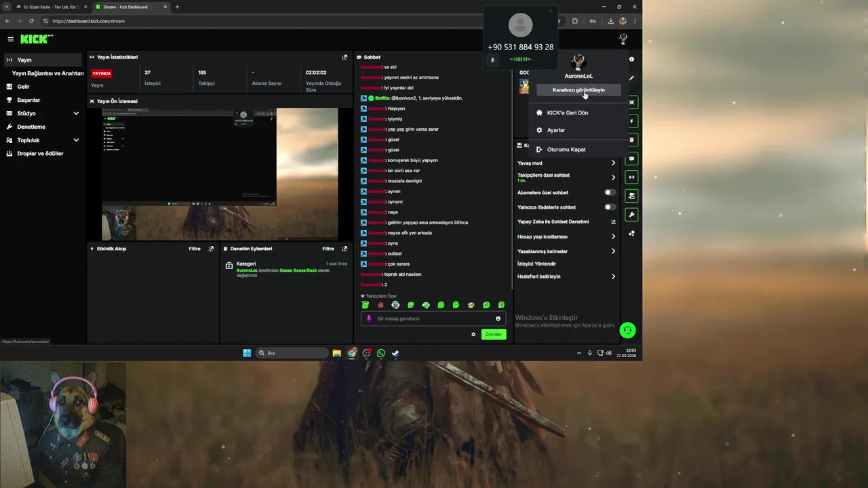Open File Explorer from taskbar

point(336,353)
